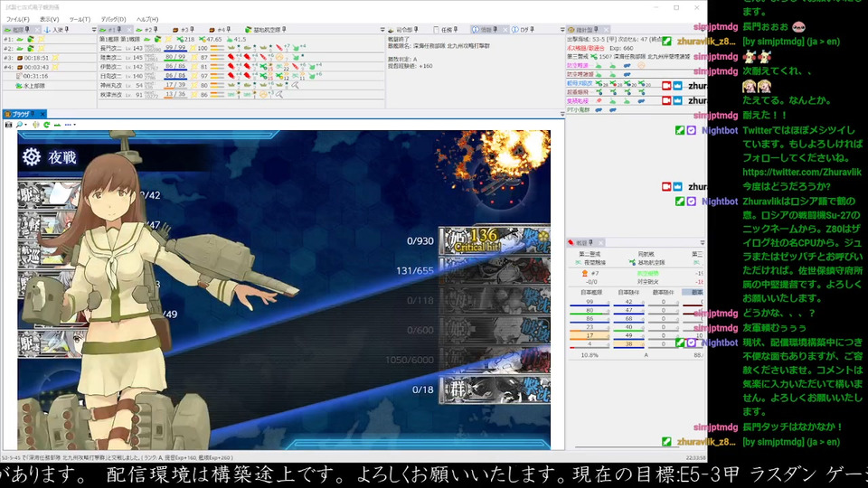Toggle the pin on fleet tab #1
This screenshot has height=488, width=868.
click(x=119, y=30)
